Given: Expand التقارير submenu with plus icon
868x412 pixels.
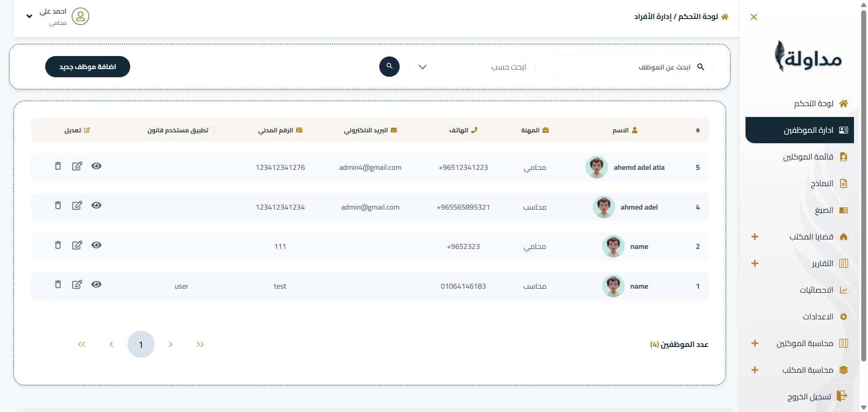Looking at the screenshot, I should [755, 263].
